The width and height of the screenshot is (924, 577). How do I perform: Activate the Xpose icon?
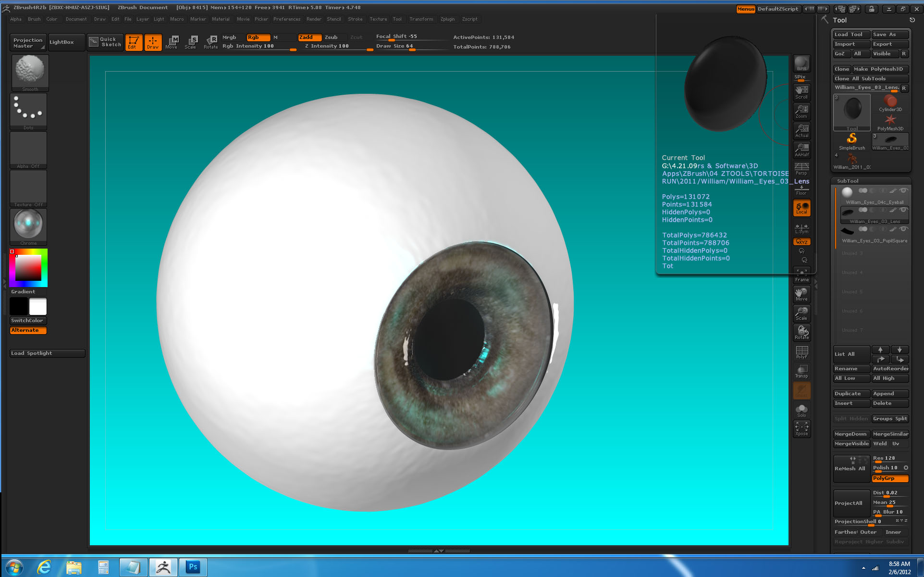coord(801,428)
